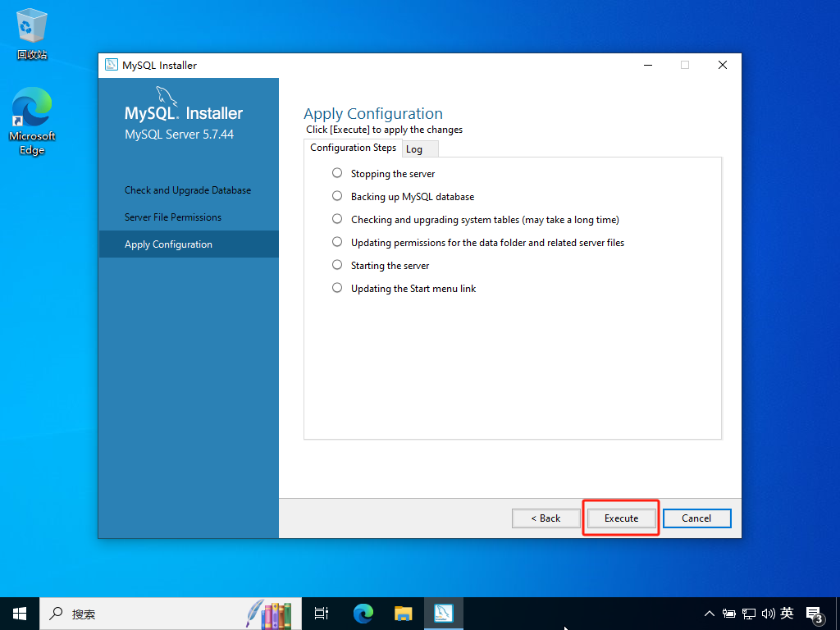Go back with the Back button

click(546, 518)
